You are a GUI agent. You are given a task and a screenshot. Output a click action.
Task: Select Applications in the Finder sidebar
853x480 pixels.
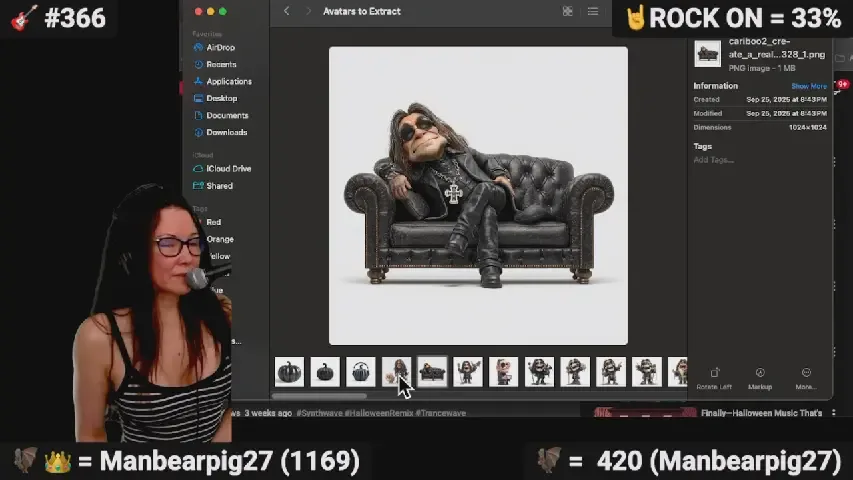[228, 81]
